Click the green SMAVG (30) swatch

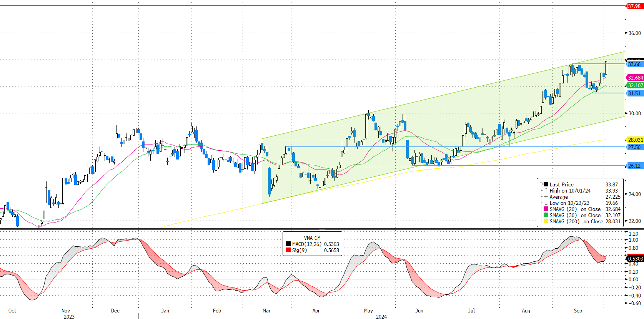(546, 215)
